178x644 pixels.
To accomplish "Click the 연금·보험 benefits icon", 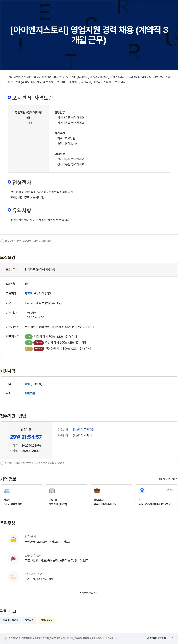I will [x=13, y=539].
